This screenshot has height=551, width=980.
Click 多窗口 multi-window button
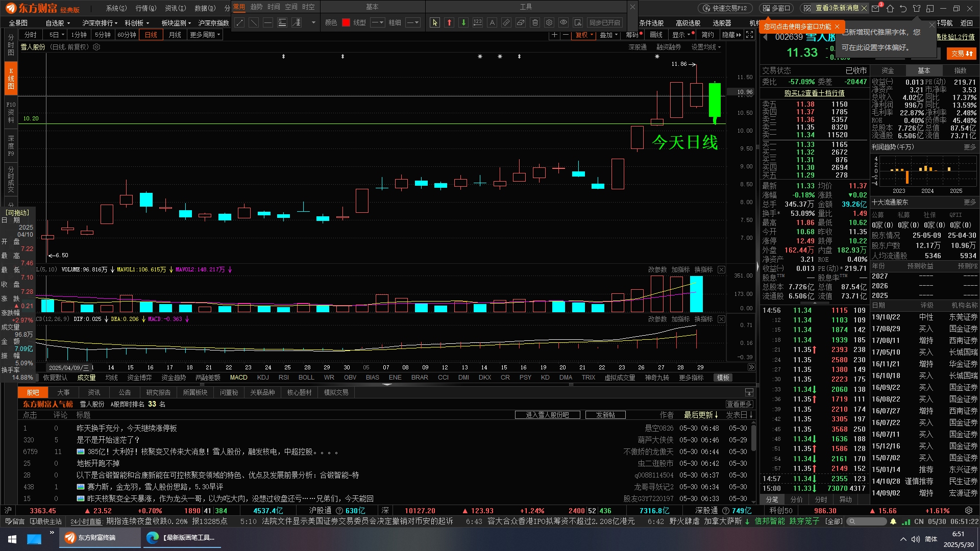click(x=777, y=8)
